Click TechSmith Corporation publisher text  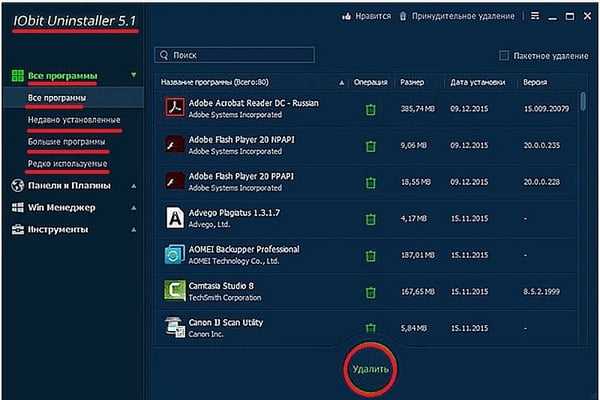click(x=225, y=298)
